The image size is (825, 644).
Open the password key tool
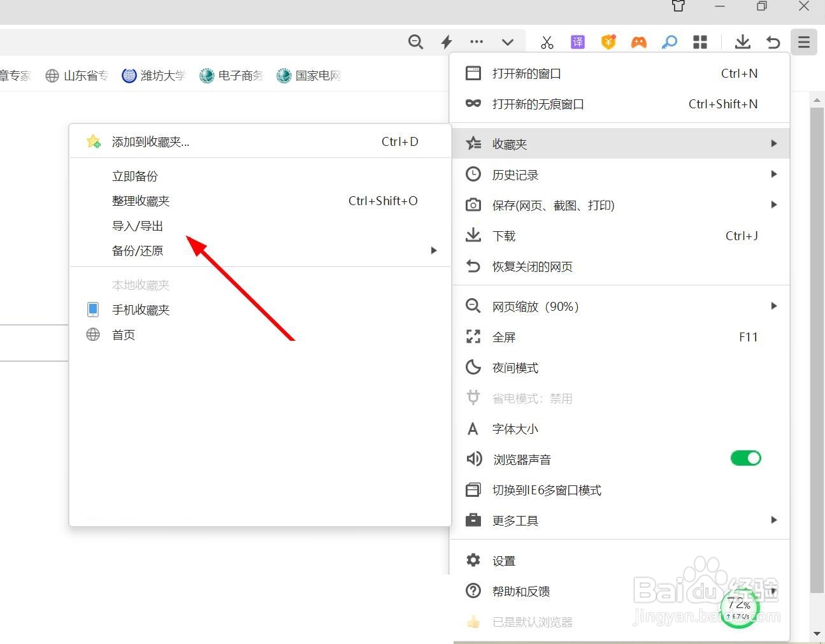coord(670,42)
